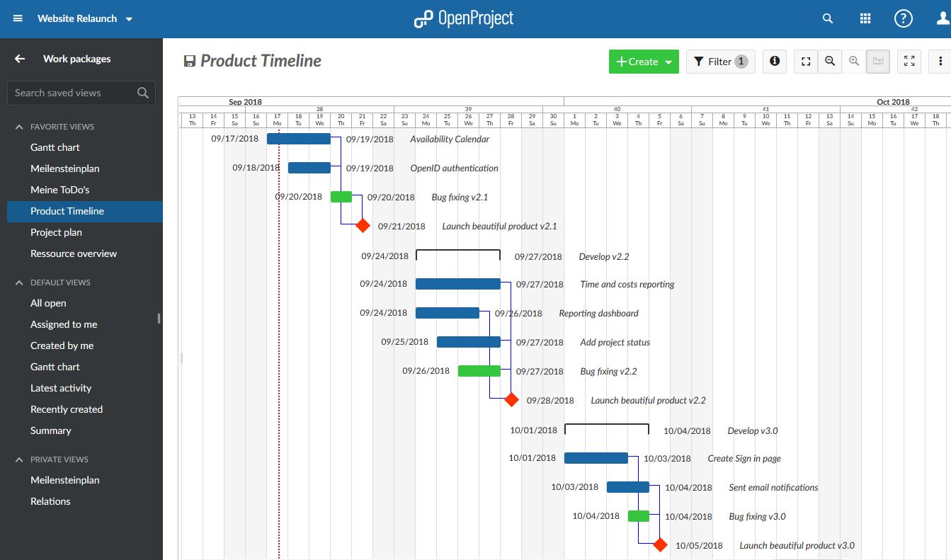Viewport: 951px width, 560px height.
Task: Zoom out the Gantt timeline
Action: point(829,62)
